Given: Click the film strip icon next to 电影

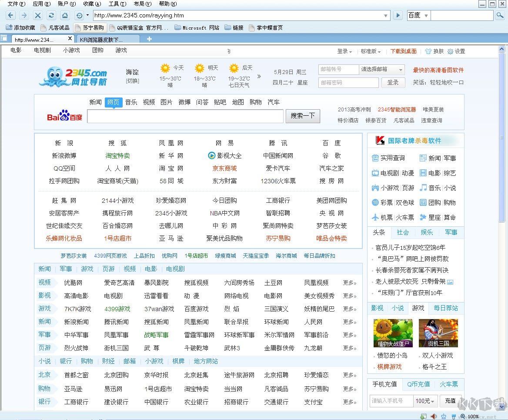Looking at the screenshot, I should 423,173.
